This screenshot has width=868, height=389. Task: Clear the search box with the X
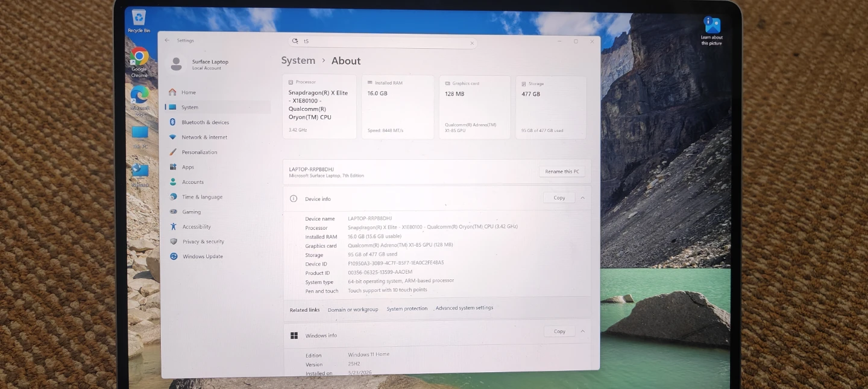click(472, 43)
